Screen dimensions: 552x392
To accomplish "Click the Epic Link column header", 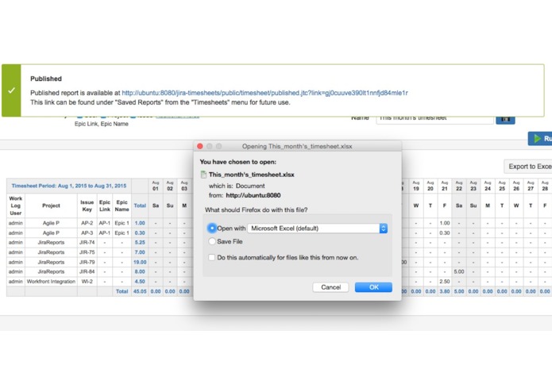I will pyautogui.click(x=105, y=206).
